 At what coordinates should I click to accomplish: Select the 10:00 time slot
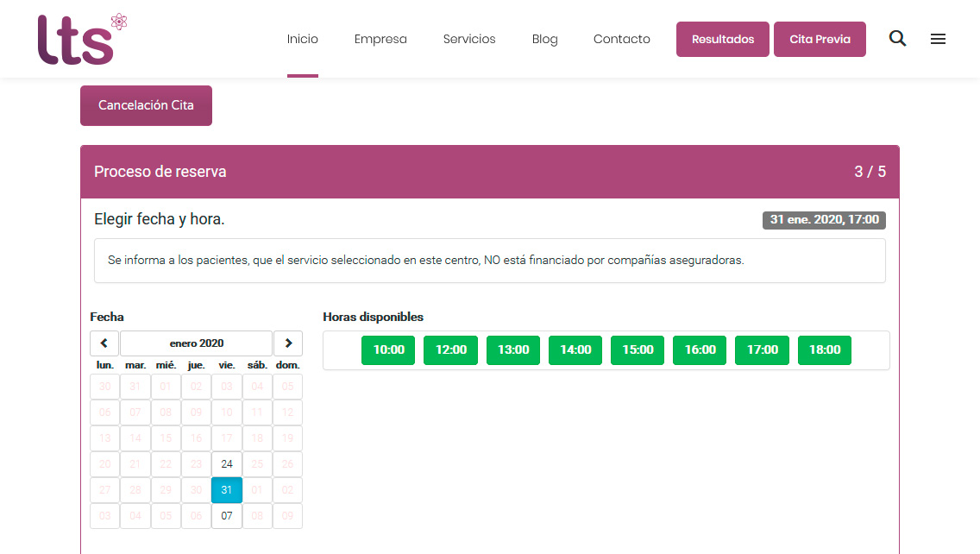pyautogui.click(x=388, y=350)
